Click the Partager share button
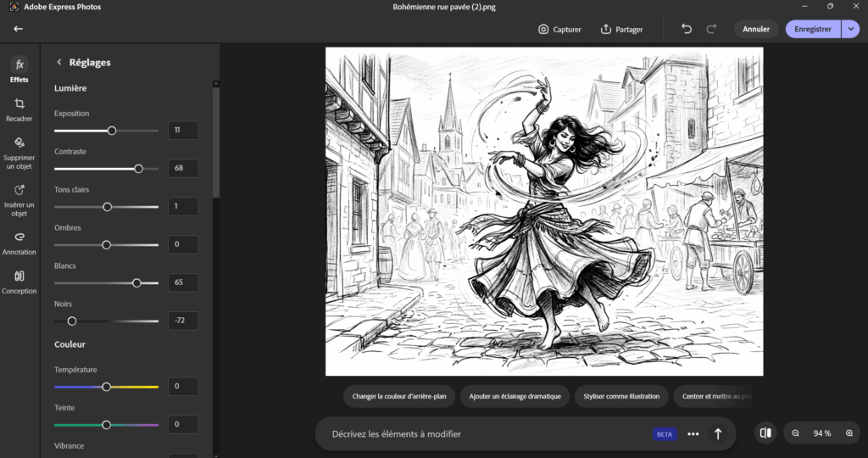This screenshot has height=458, width=868. pyautogui.click(x=621, y=30)
